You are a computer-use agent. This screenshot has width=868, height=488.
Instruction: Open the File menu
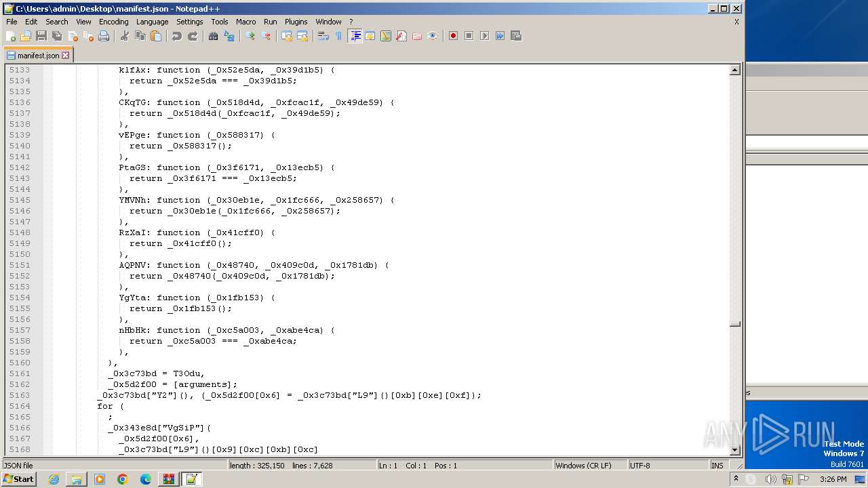coord(12,22)
